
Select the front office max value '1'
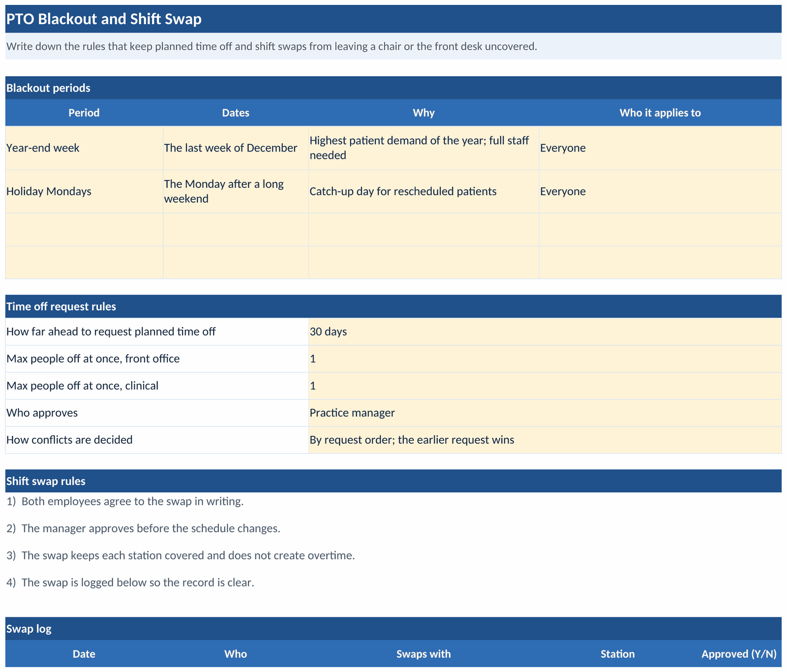click(545, 359)
